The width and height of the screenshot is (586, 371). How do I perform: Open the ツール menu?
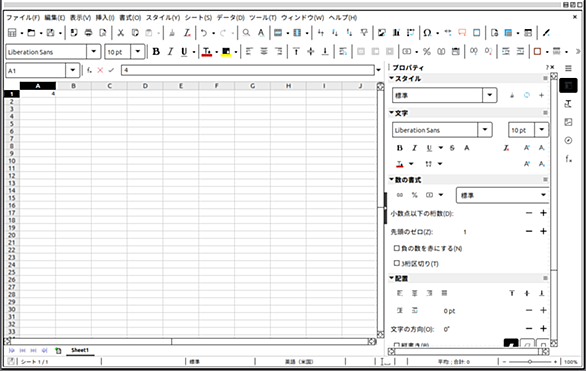[x=263, y=18]
